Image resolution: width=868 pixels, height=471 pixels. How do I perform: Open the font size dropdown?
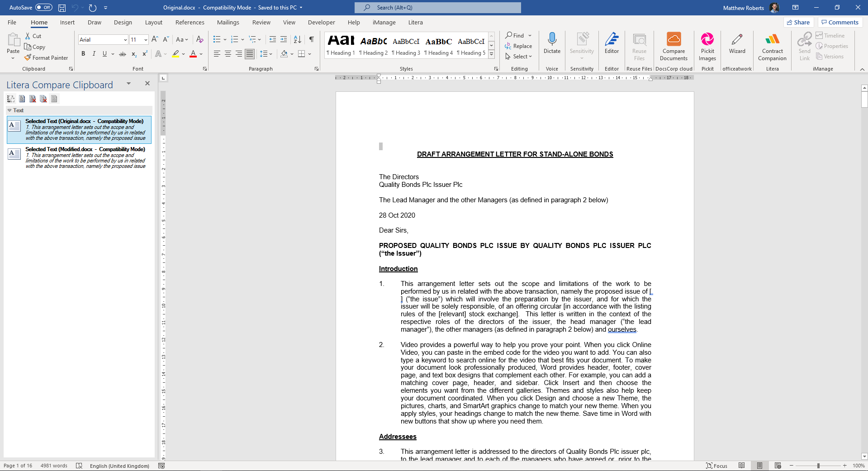[146, 40]
